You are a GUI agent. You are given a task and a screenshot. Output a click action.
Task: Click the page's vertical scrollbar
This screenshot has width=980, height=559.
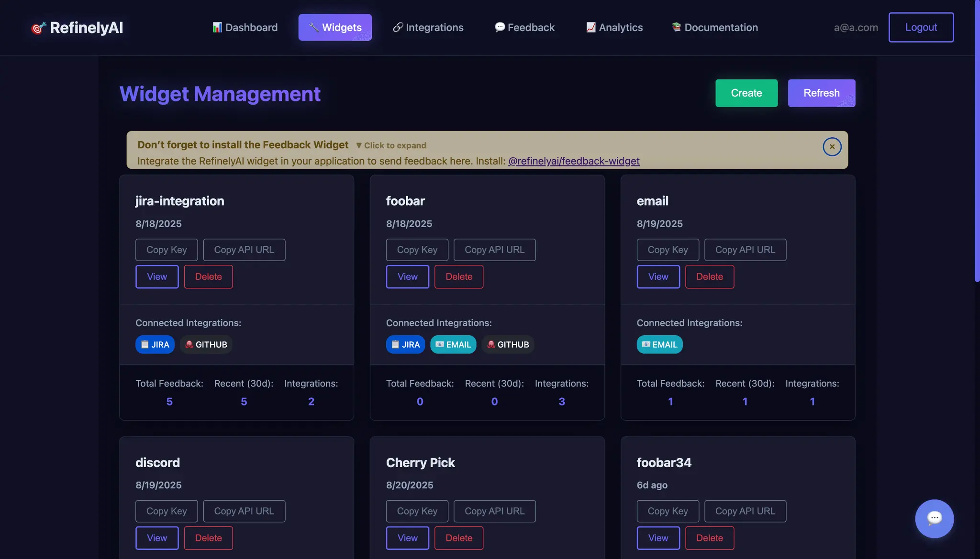click(977, 141)
